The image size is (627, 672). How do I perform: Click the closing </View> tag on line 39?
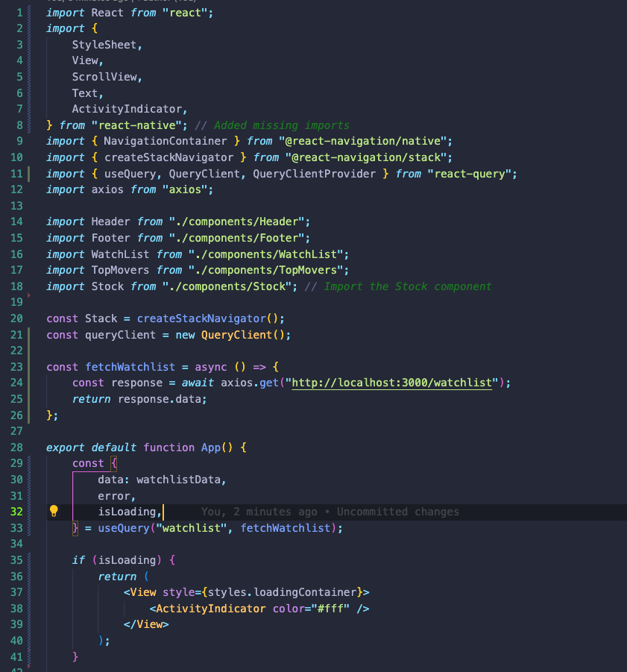point(146,624)
